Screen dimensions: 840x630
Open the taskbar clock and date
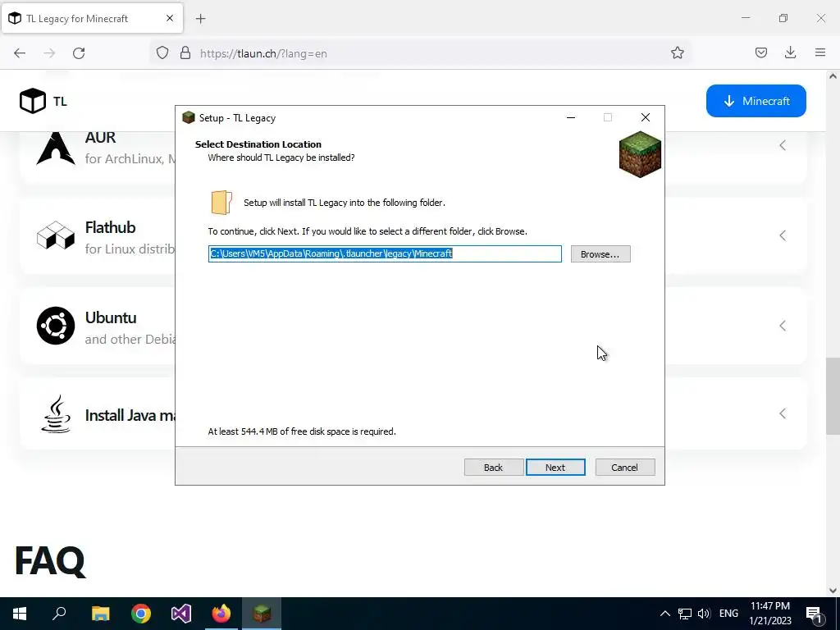pos(769,614)
